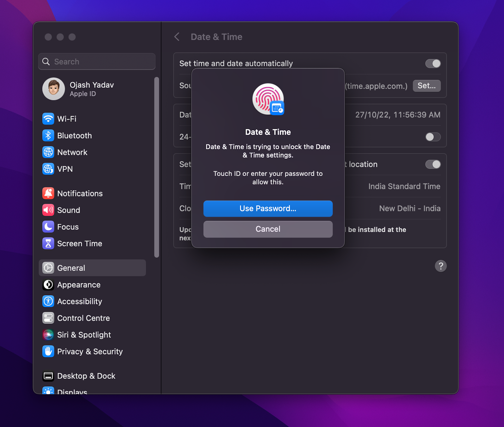This screenshot has width=504, height=427.
Task: Open the Ojash Yadav Apple ID section
Action: [91, 89]
